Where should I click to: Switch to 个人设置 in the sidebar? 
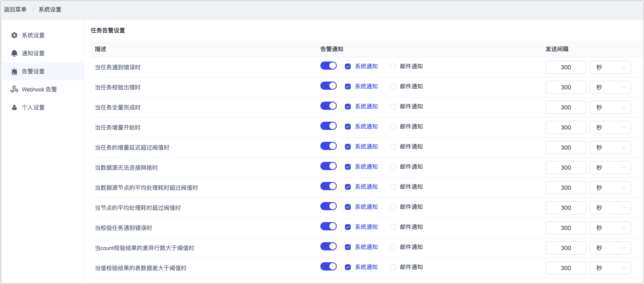coord(33,107)
